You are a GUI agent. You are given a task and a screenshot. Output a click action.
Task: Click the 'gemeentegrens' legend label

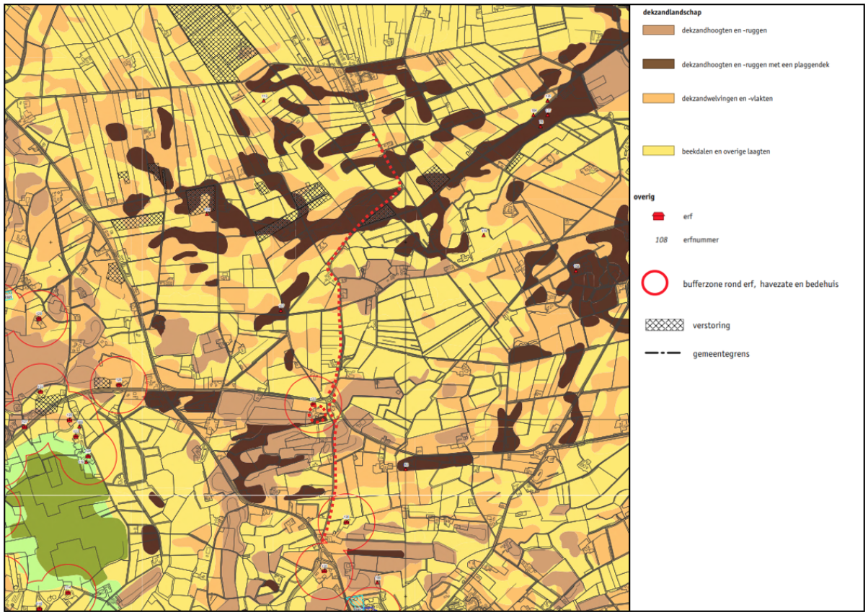click(721, 354)
